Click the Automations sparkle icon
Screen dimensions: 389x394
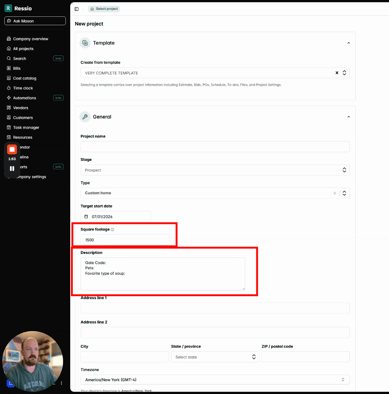click(x=9, y=98)
